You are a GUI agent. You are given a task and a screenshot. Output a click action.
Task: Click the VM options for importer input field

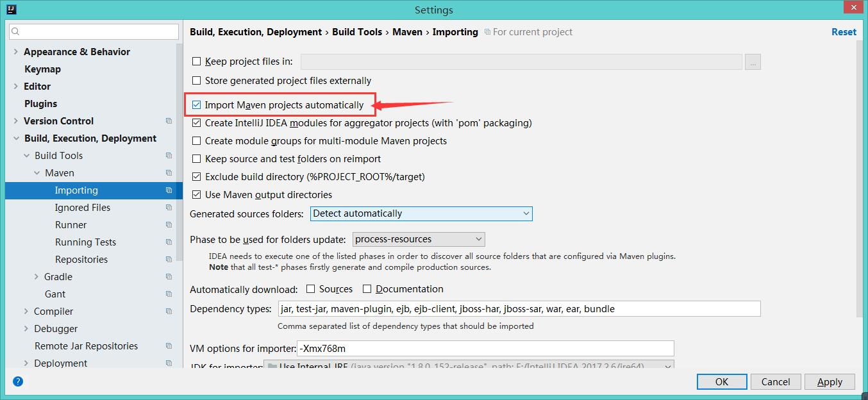(487, 348)
